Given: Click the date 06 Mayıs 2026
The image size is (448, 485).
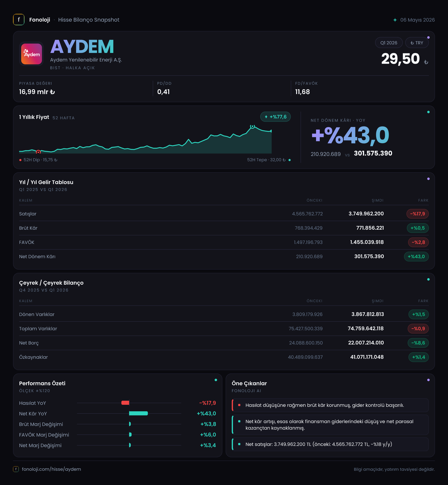Looking at the screenshot, I should (x=417, y=20).
